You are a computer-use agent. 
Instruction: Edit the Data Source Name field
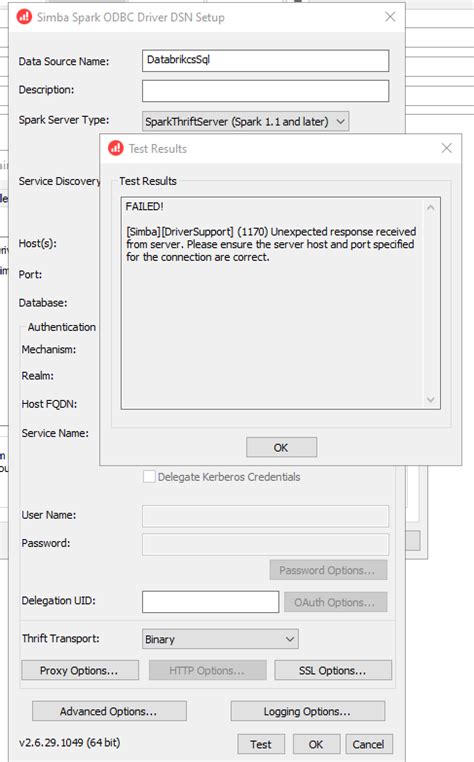265,61
